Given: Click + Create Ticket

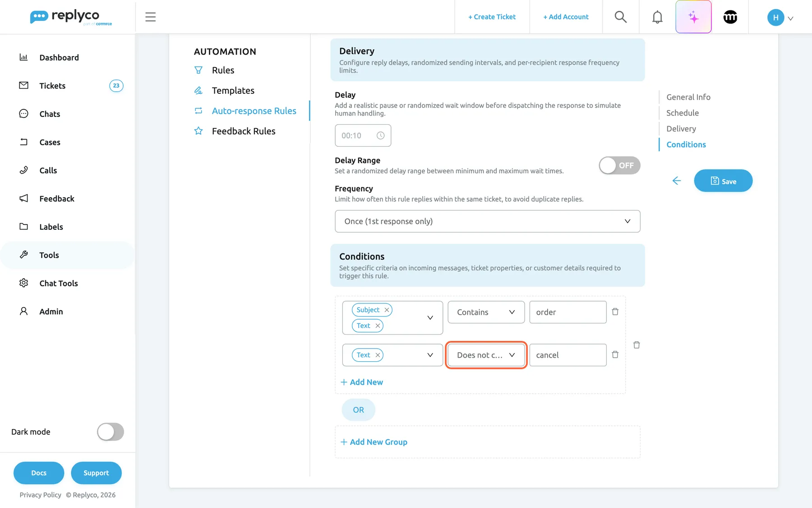Looking at the screenshot, I should 492,17.
